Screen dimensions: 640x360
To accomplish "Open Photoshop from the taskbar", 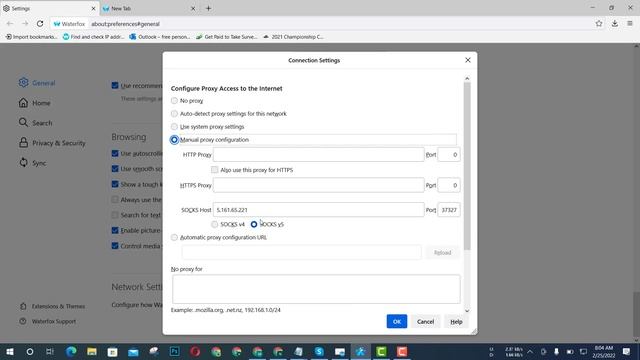I will (175, 351).
